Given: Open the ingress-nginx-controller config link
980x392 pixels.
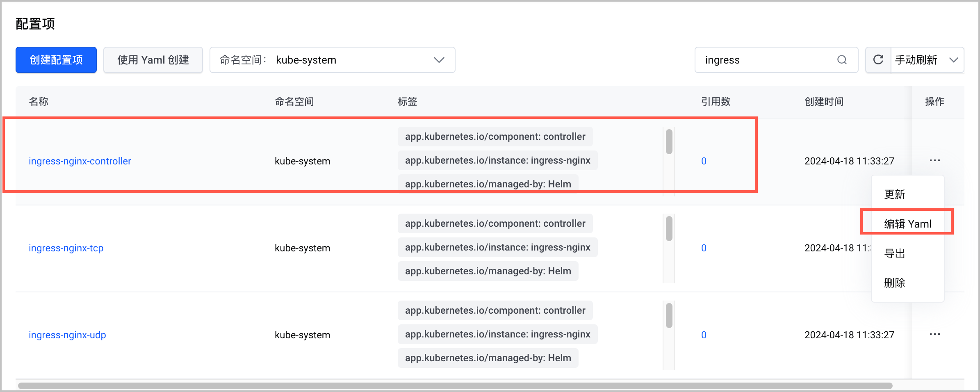Looking at the screenshot, I should 80,161.
